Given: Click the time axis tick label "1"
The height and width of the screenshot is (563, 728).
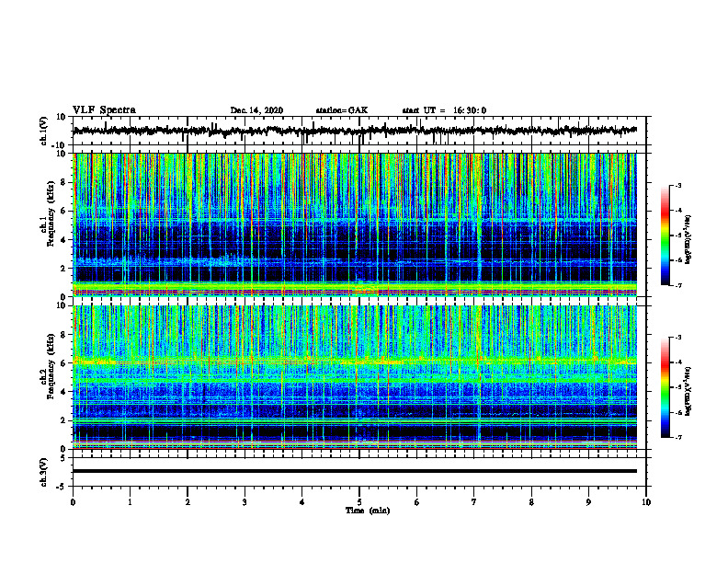Looking at the screenshot, I should 130,502.
